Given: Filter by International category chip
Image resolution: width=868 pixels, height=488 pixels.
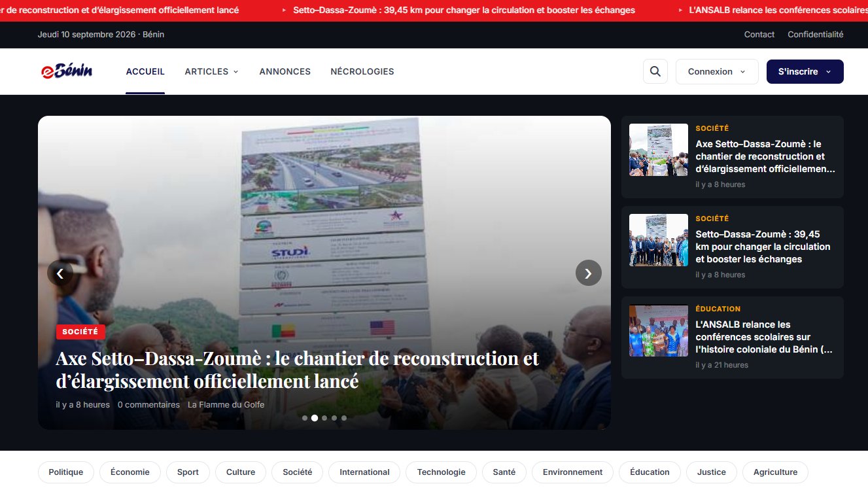Looking at the screenshot, I should [x=365, y=472].
